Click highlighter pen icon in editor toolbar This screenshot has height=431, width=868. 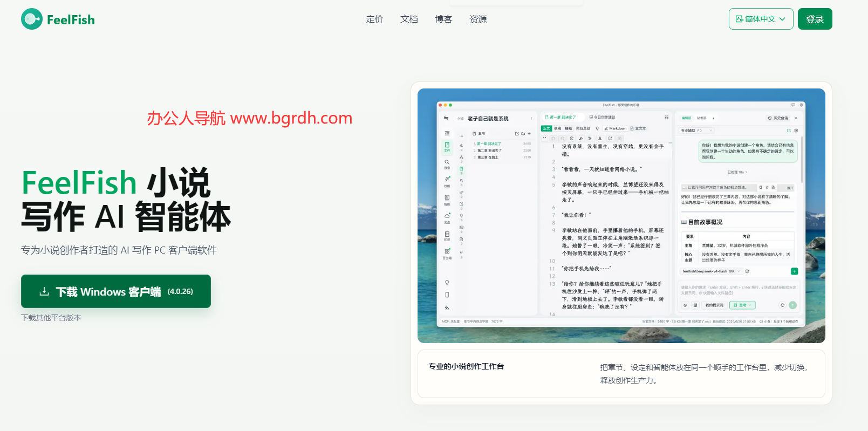tap(580, 138)
